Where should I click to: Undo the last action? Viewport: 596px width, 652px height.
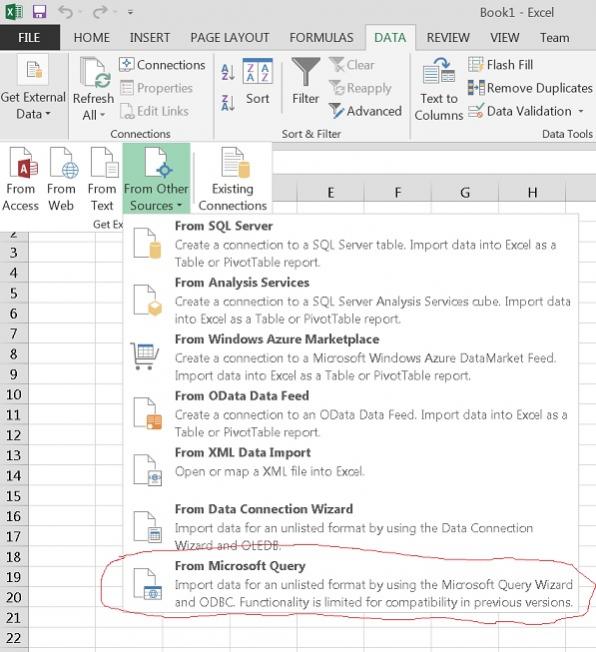pos(66,12)
